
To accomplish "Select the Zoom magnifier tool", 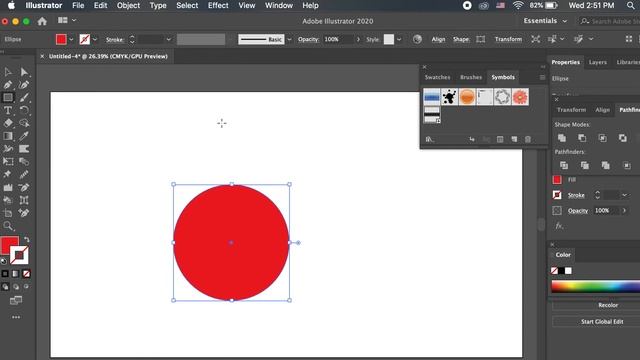I will [8, 226].
